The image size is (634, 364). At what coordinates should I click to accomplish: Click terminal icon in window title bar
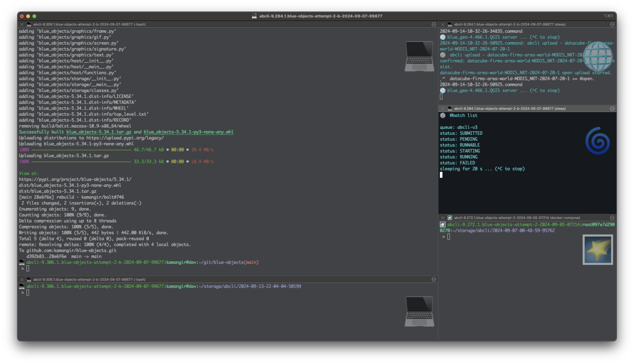click(254, 16)
